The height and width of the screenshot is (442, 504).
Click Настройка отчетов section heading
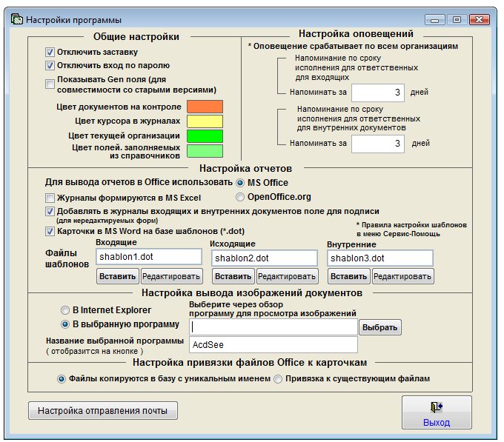245,168
